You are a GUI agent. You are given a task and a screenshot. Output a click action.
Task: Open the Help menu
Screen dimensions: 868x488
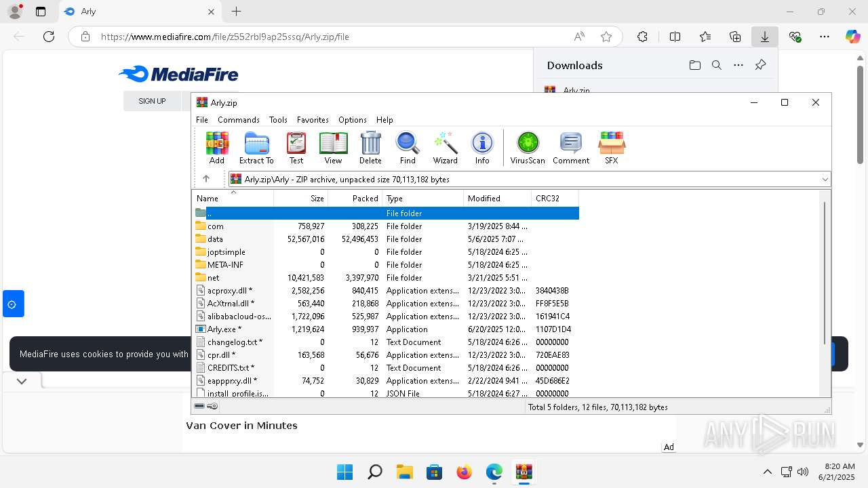pyautogui.click(x=384, y=119)
